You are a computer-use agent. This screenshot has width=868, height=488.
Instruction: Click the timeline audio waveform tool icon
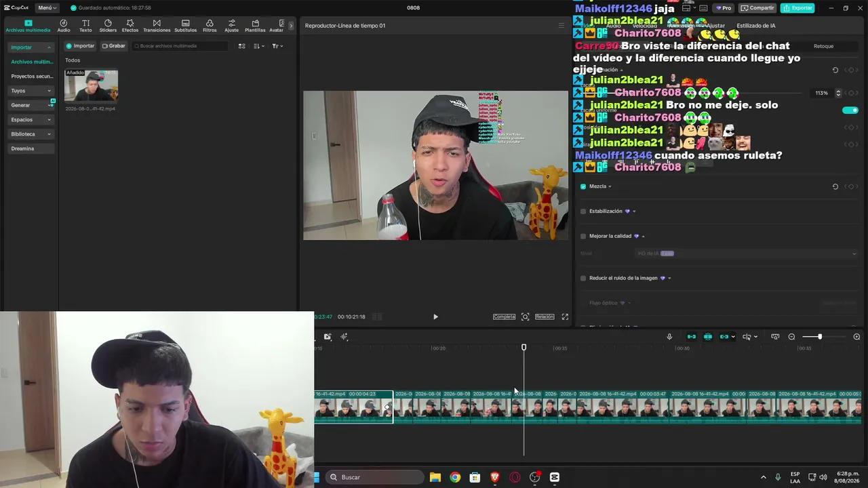pyautogui.click(x=344, y=337)
